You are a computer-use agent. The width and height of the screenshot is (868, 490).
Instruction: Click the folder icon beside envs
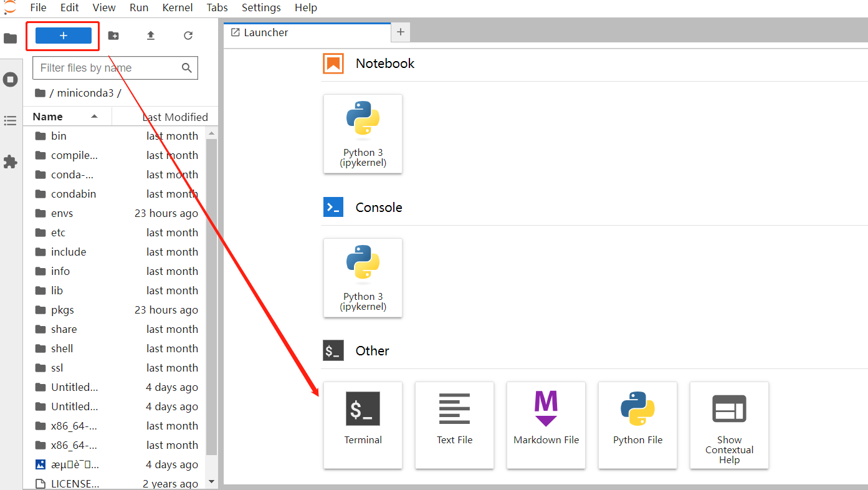[x=41, y=213]
